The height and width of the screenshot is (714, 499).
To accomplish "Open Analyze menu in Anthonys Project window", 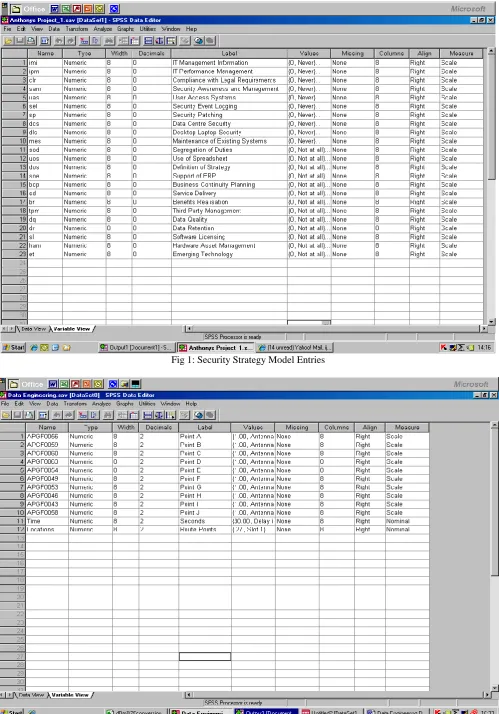I will pyautogui.click(x=102, y=29).
